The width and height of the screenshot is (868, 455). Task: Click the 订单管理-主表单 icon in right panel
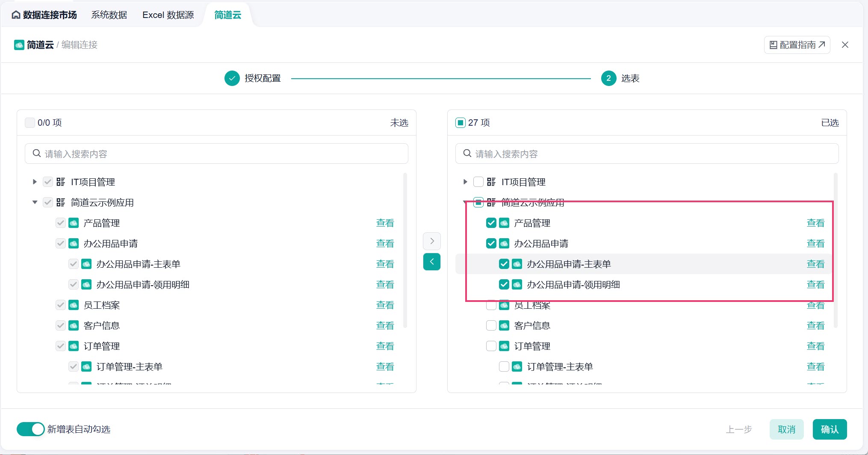[x=517, y=366]
